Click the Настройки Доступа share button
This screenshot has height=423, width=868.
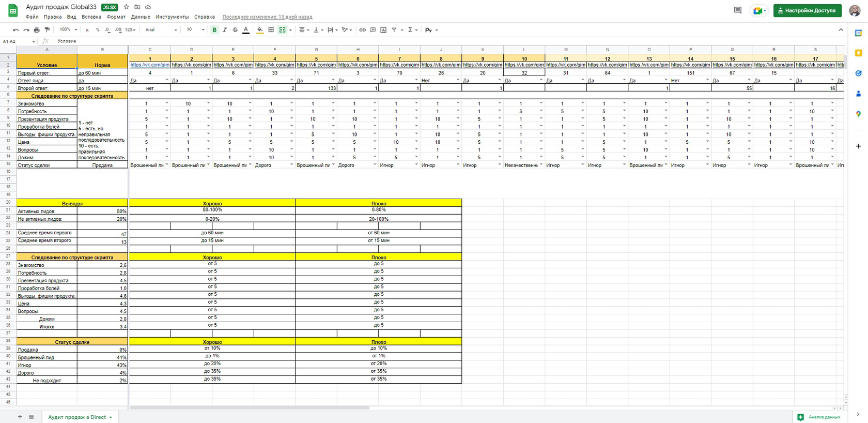(x=807, y=10)
